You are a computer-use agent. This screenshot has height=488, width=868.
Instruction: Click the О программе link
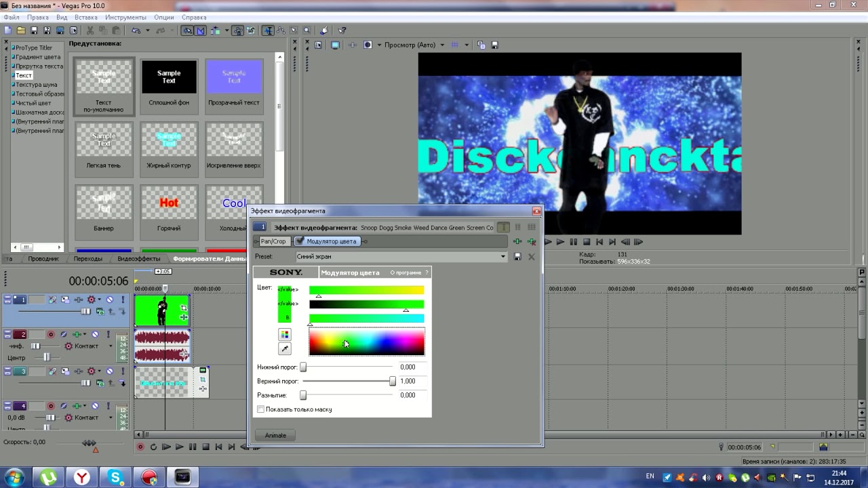pyautogui.click(x=406, y=272)
